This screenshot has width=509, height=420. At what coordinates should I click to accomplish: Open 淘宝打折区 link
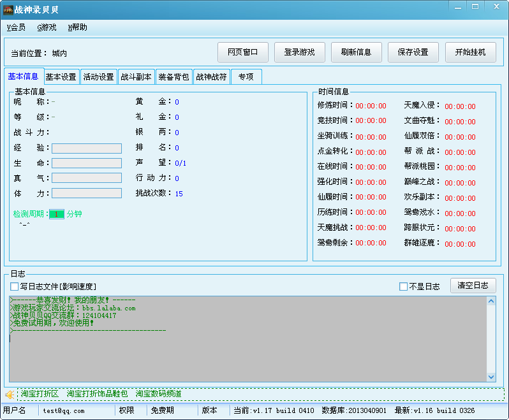40,394
